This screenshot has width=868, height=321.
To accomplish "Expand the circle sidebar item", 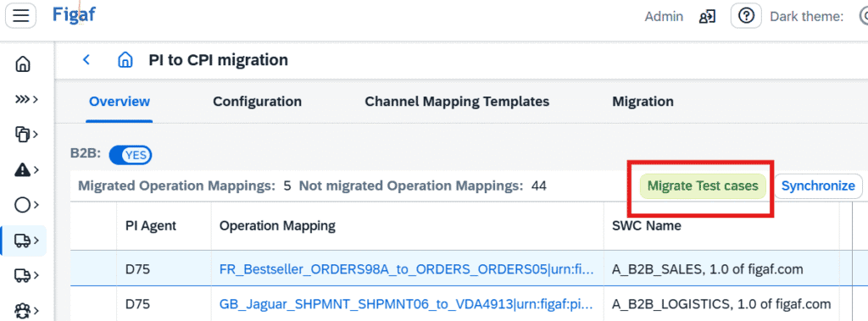I will pos(26,205).
